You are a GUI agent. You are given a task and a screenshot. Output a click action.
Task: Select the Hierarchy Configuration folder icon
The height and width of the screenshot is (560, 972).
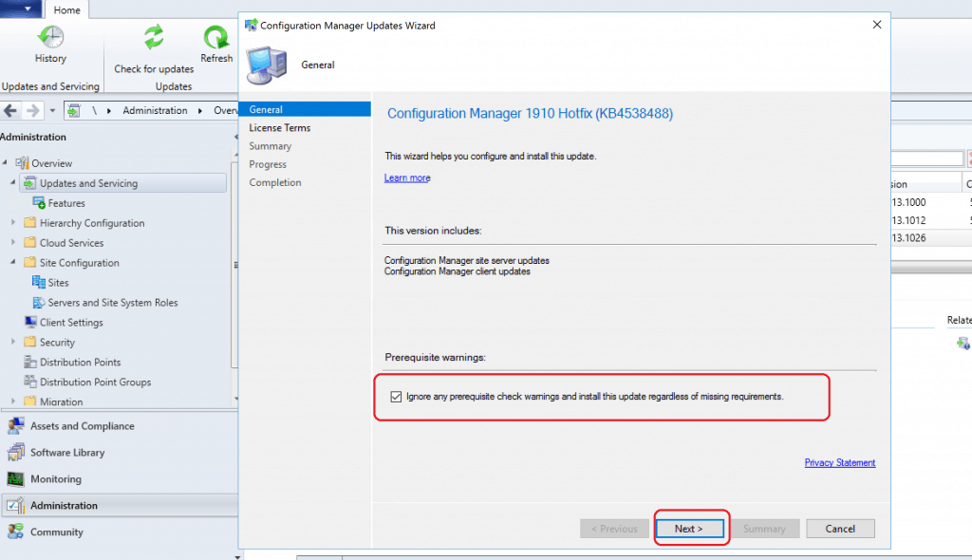pos(29,223)
